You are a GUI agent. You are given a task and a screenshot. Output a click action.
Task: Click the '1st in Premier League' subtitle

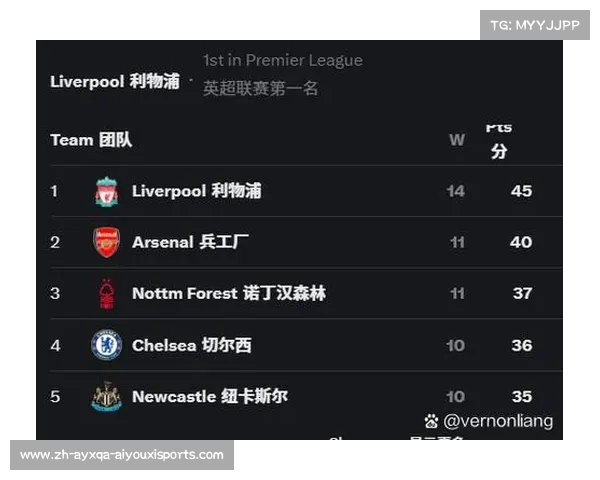pos(283,60)
